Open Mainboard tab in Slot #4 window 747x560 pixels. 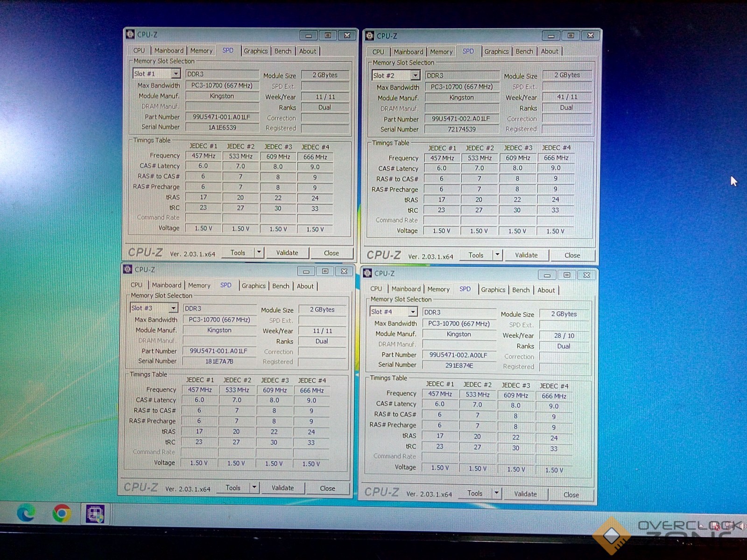tap(406, 289)
